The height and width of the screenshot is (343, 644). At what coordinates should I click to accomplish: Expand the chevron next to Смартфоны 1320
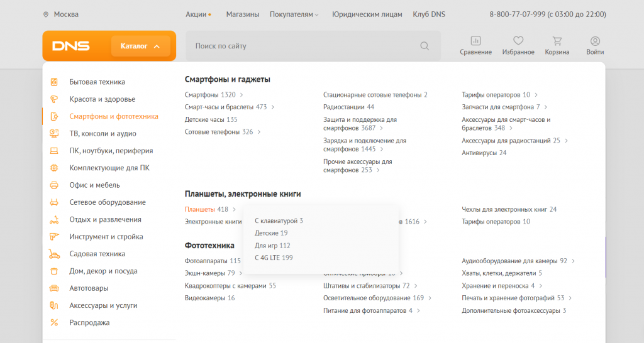(241, 95)
